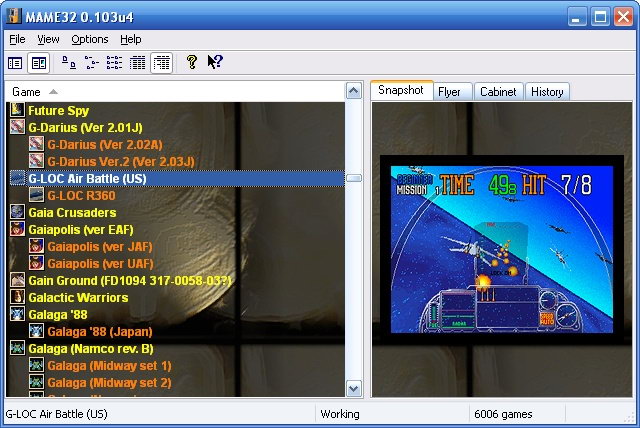Open the View menu
This screenshot has width=640, height=428.
(x=48, y=39)
